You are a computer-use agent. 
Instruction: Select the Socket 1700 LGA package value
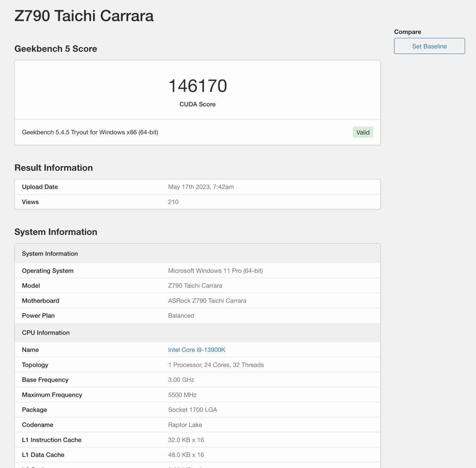click(x=193, y=410)
